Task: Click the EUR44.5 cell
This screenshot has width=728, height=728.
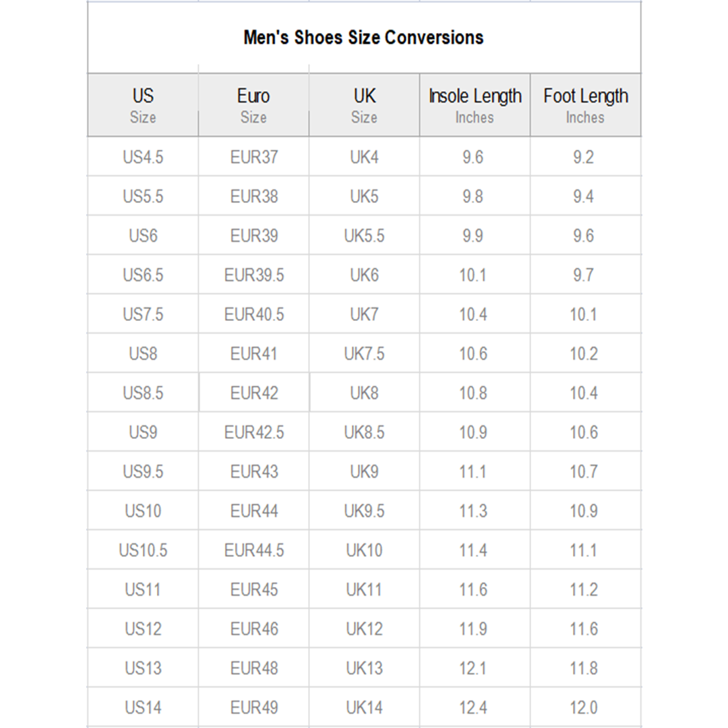Action: pyautogui.click(x=253, y=550)
